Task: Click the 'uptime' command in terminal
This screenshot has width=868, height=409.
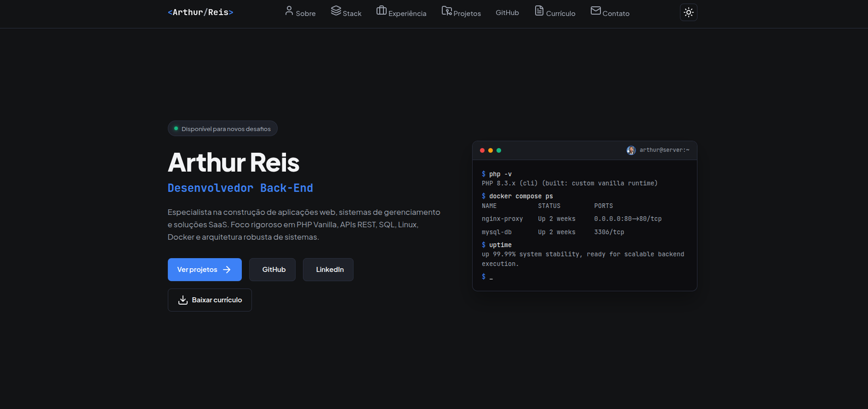Action: pos(497,245)
